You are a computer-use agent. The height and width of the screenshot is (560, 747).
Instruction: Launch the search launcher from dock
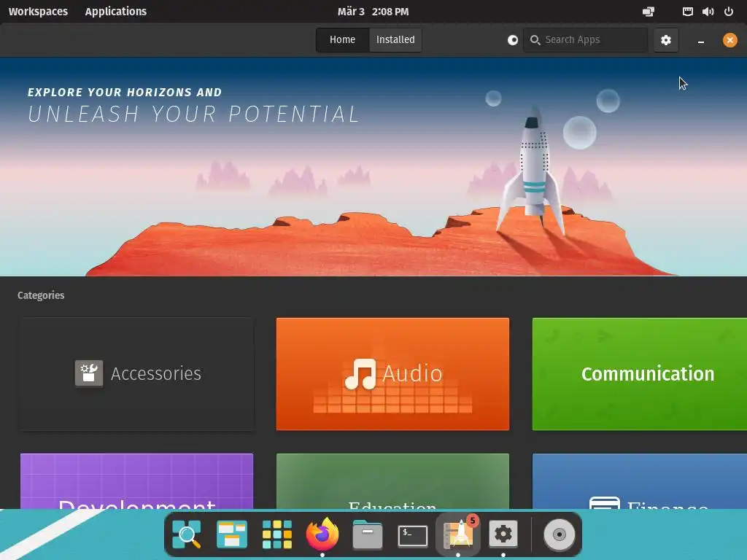(x=186, y=534)
